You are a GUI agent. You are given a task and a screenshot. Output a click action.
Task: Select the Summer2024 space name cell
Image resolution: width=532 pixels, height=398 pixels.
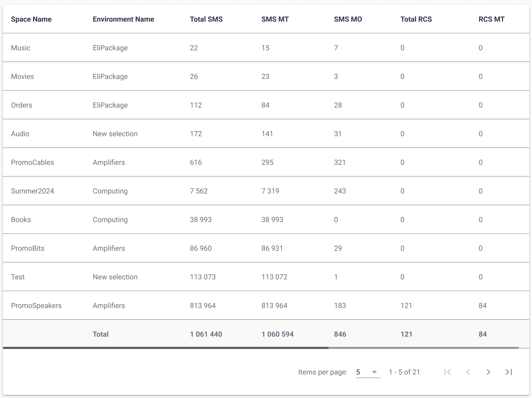(x=32, y=191)
